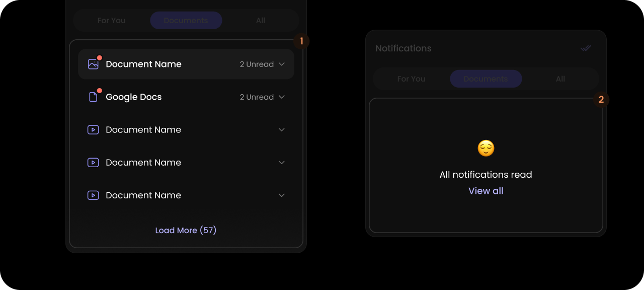This screenshot has height=290, width=644.
Task: Click the video icon directly below Google Docs
Action: tap(93, 129)
